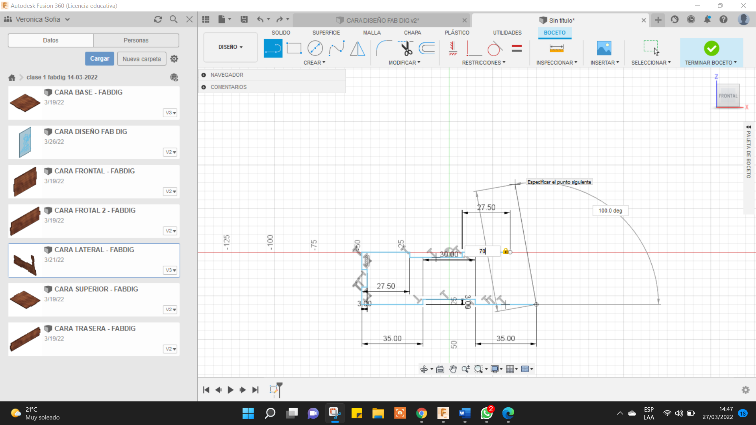Select the Trim scissors tool
The height and width of the screenshot is (425, 756).
pos(406,49)
